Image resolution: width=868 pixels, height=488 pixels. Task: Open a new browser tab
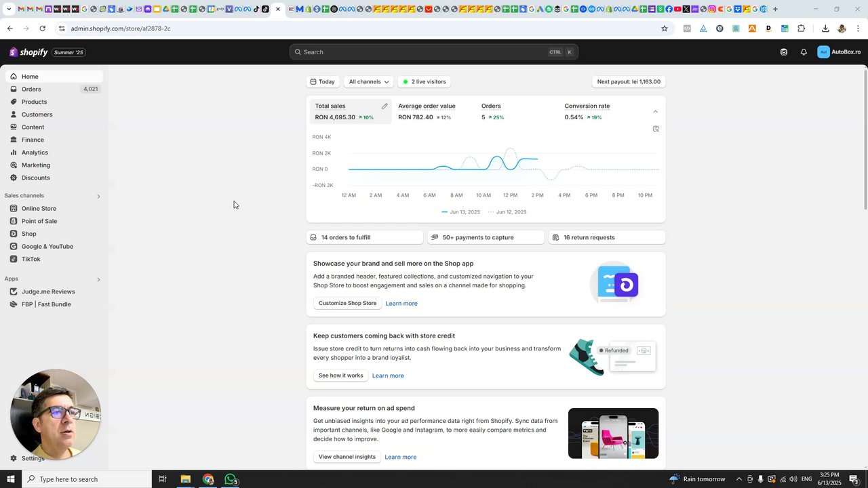[x=775, y=9]
